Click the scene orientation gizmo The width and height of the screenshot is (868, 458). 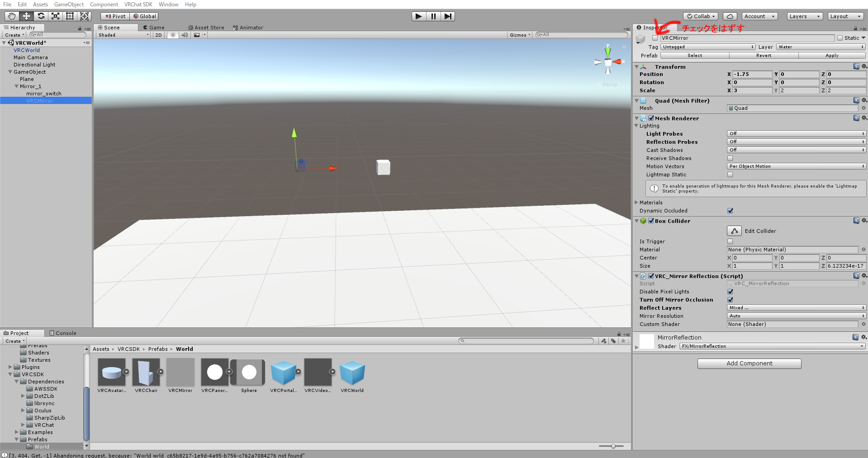click(608, 61)
